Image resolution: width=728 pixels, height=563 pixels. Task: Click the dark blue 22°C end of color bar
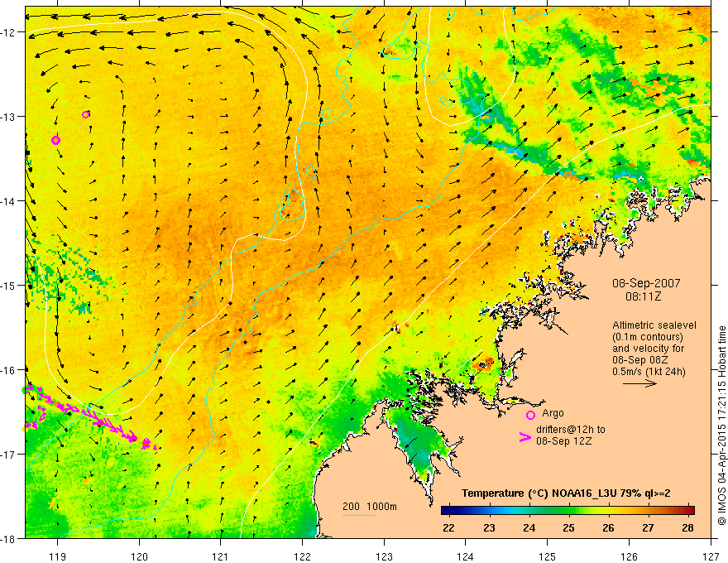tap(446, 510)
